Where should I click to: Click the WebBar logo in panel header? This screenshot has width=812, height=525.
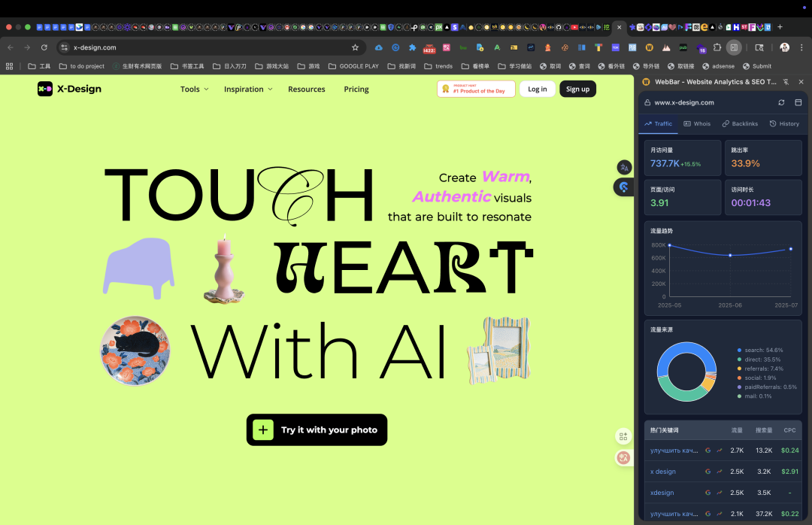[647, 82]
